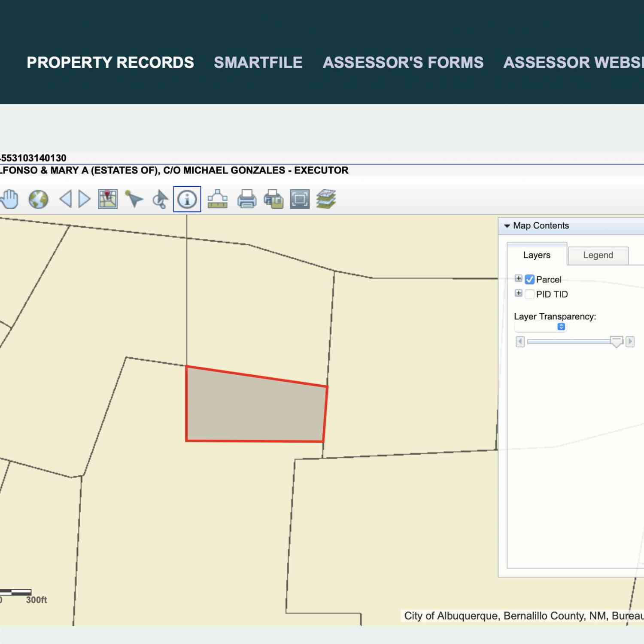Click the estate owner name text
The height and width of the screenshot is (644, 644).
[x=174, y=170]
